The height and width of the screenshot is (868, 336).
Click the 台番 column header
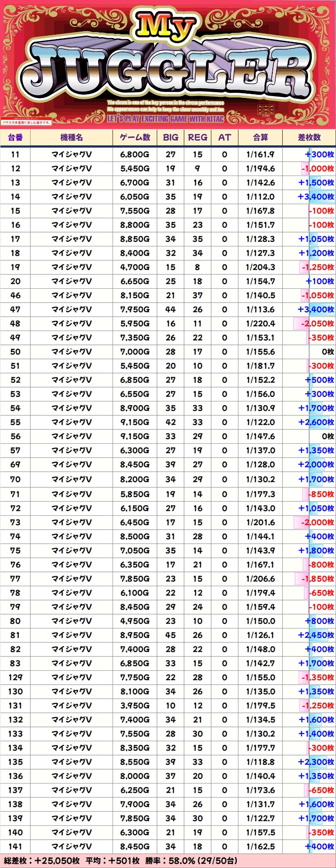click(15, 137)
